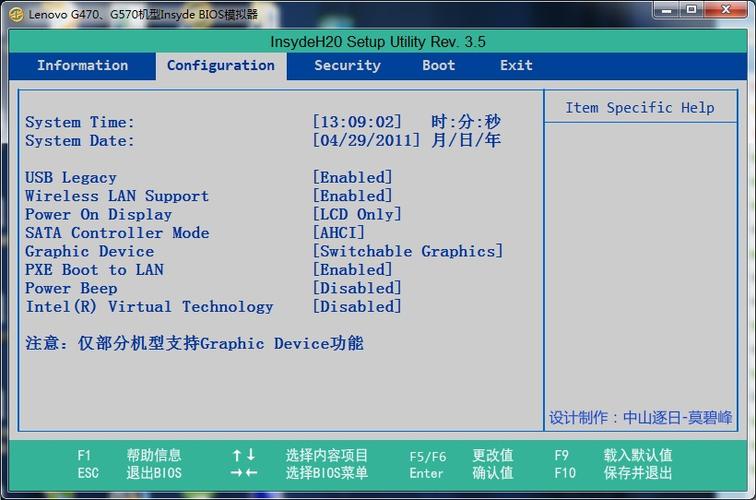
Task: Click the app icon in the title bar
Action: pyautogui.click(x=16, y=14)
